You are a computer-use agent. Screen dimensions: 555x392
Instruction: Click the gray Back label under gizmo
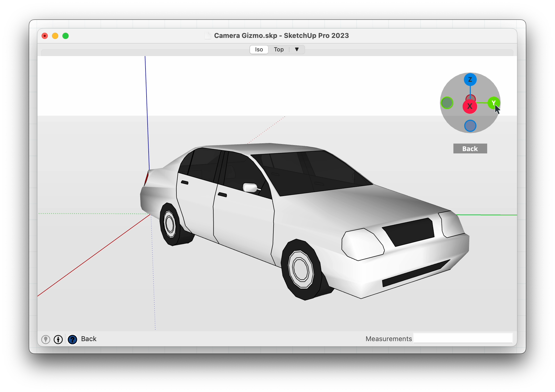coord(470,149)
